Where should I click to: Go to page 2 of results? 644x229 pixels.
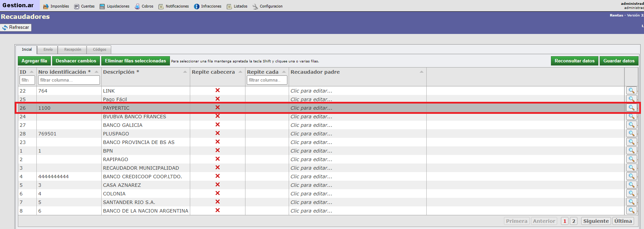tap(573, 221)
